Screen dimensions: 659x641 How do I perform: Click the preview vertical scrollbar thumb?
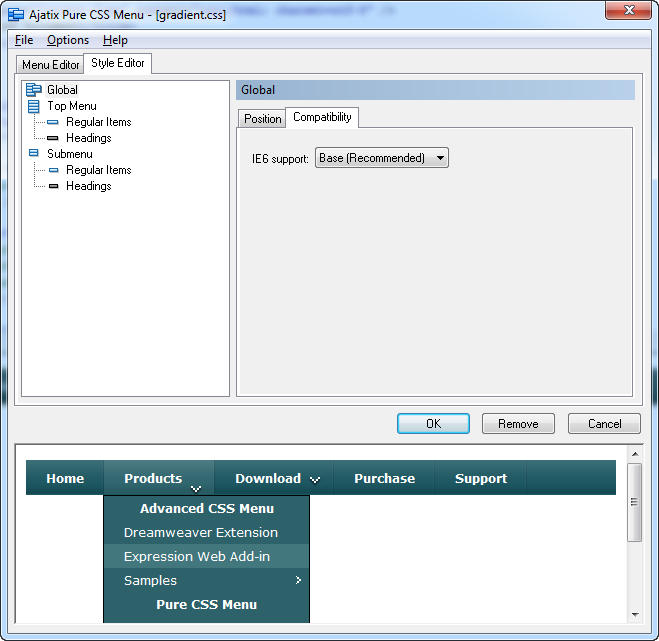click(635, 502)
